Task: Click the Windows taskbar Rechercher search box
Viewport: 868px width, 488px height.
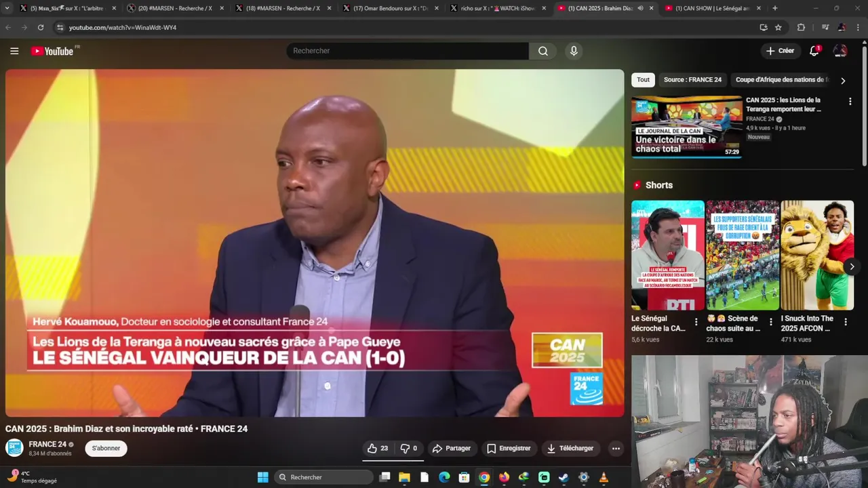Action: click(324, 477)
